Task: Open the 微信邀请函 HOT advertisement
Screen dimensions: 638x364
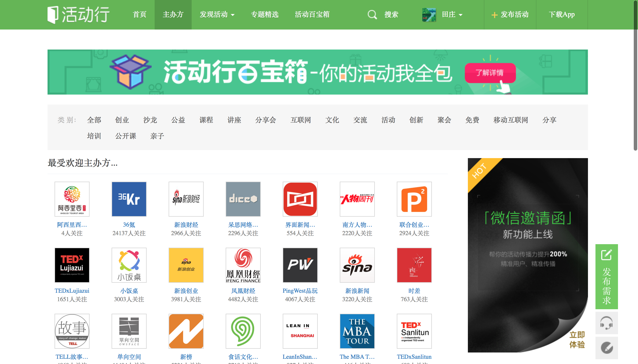Action: point(528,255)
